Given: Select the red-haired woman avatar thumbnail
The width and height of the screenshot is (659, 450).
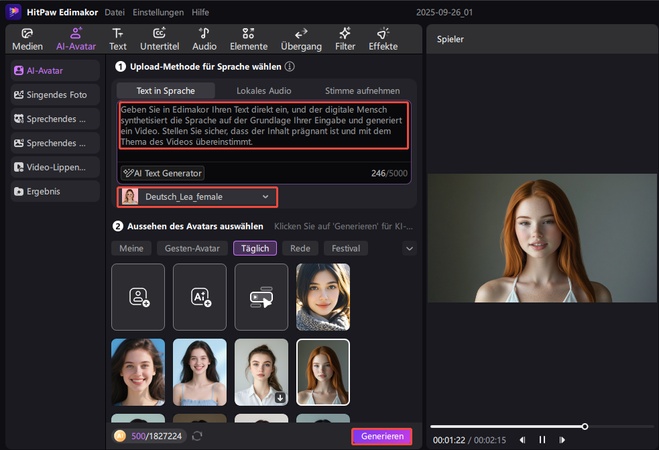Looking at the screenshot, I should click(323, 372).
